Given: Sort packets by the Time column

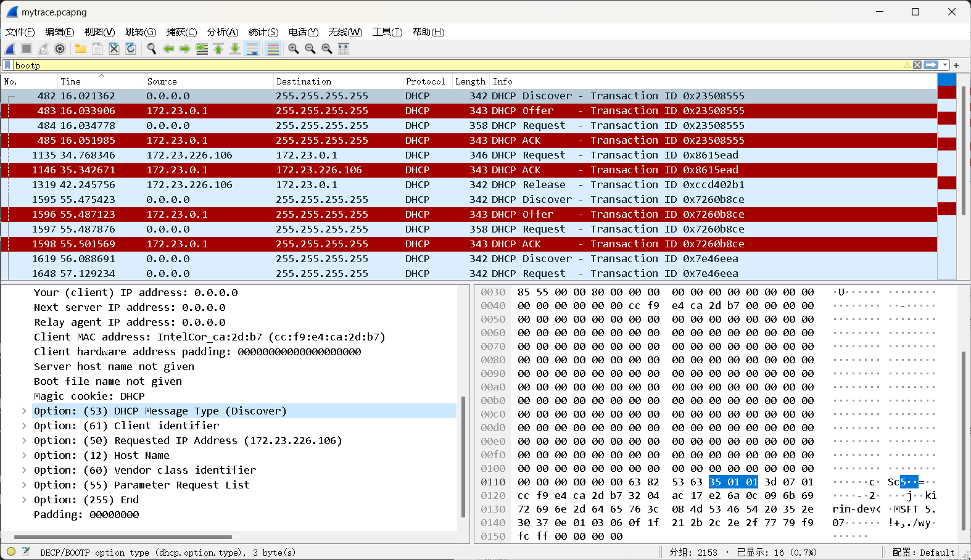Looking at the screenshot, I should click(x=101, y=81).
